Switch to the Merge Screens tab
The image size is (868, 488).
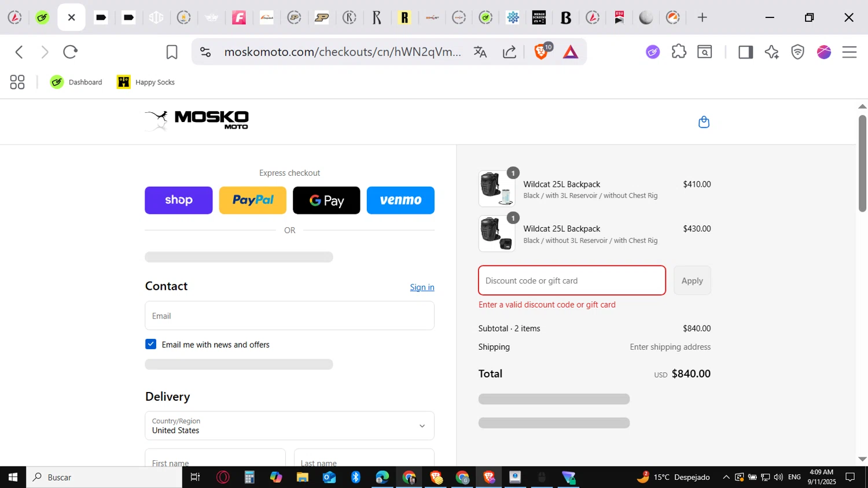coord(539,17)
